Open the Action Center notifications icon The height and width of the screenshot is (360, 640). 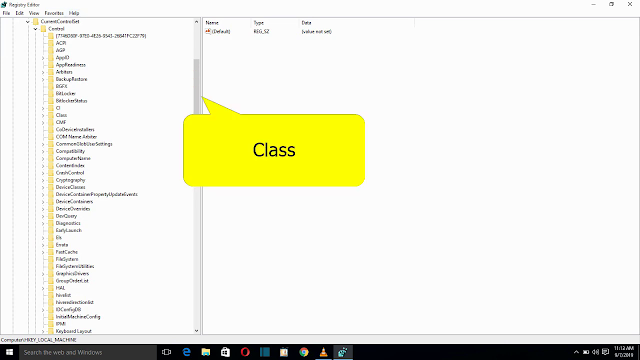coord(606,352)
